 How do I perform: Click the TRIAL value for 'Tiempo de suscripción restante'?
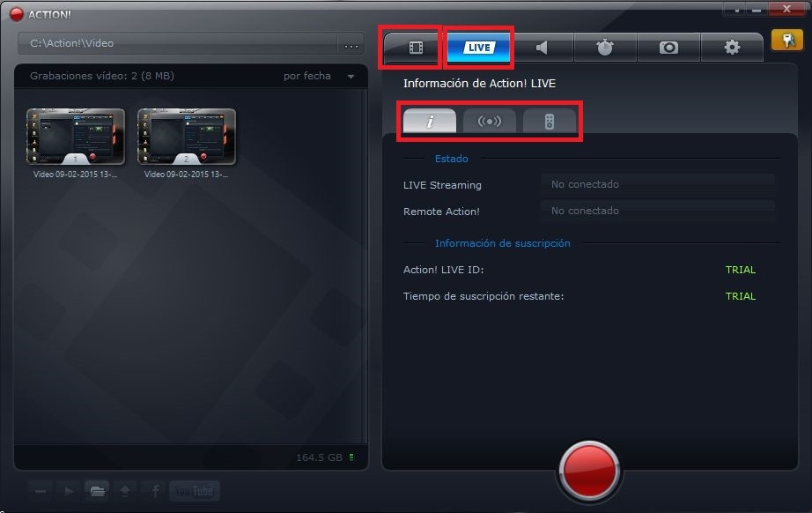coord(740,296)
